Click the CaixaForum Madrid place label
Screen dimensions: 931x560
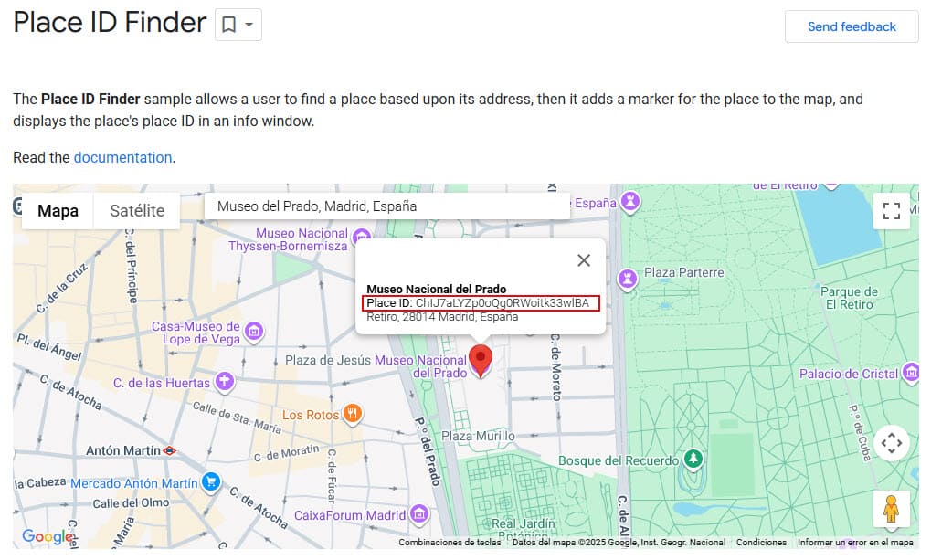350,515
